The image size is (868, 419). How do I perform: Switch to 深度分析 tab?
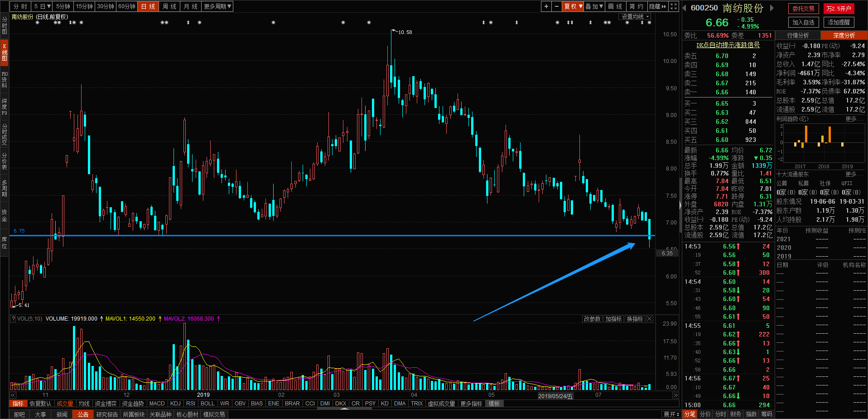click(x=844, y=35)
